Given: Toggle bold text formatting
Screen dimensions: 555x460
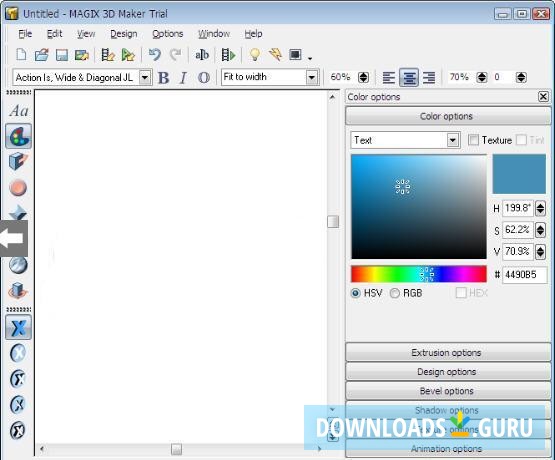Looking at the screenshot, I should [163, 77].
